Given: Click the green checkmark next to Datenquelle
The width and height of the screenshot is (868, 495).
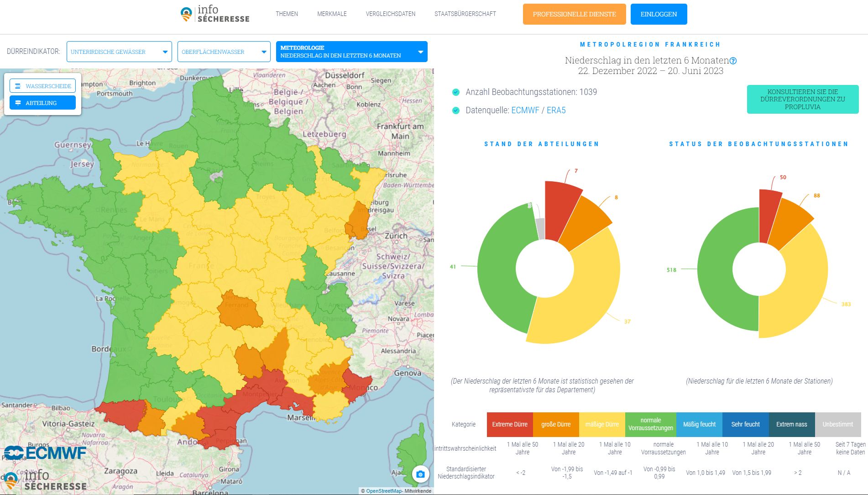Looking at the screenshot, I should point(455,111).
